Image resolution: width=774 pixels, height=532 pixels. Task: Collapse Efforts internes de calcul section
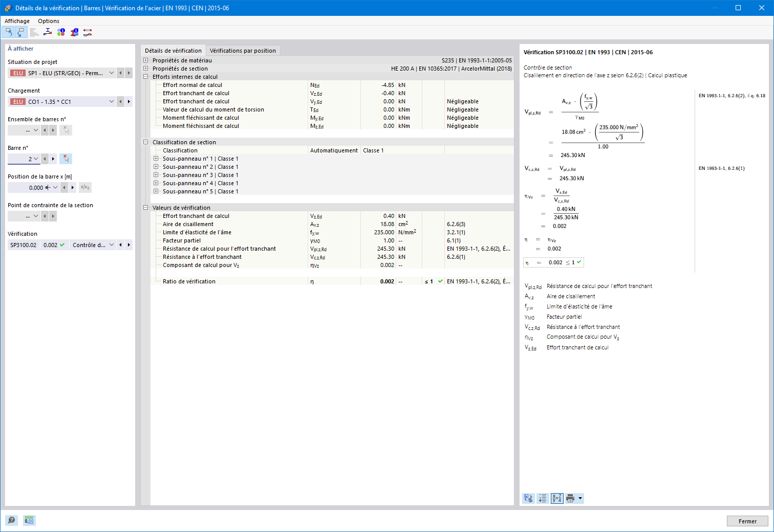146,77
